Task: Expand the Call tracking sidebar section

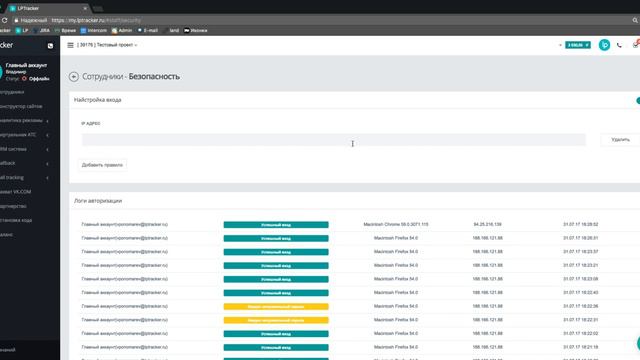Action: coord(24,178)
